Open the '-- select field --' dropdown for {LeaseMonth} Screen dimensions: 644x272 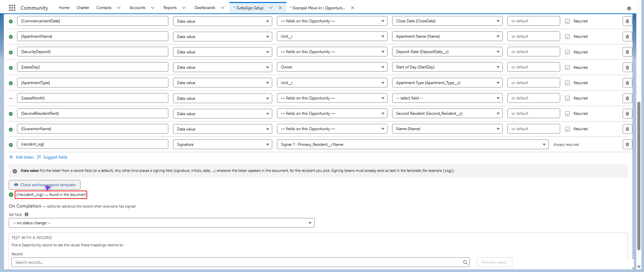(x=447, y=98)
